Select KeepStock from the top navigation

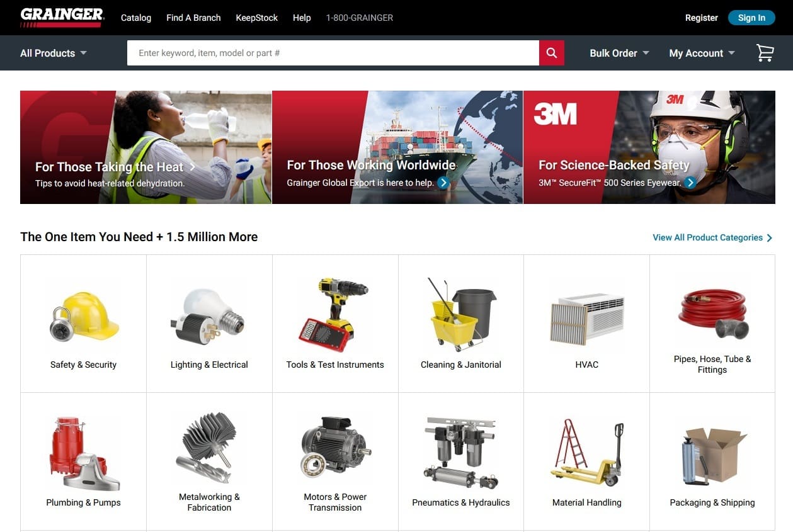coord(256,18)
